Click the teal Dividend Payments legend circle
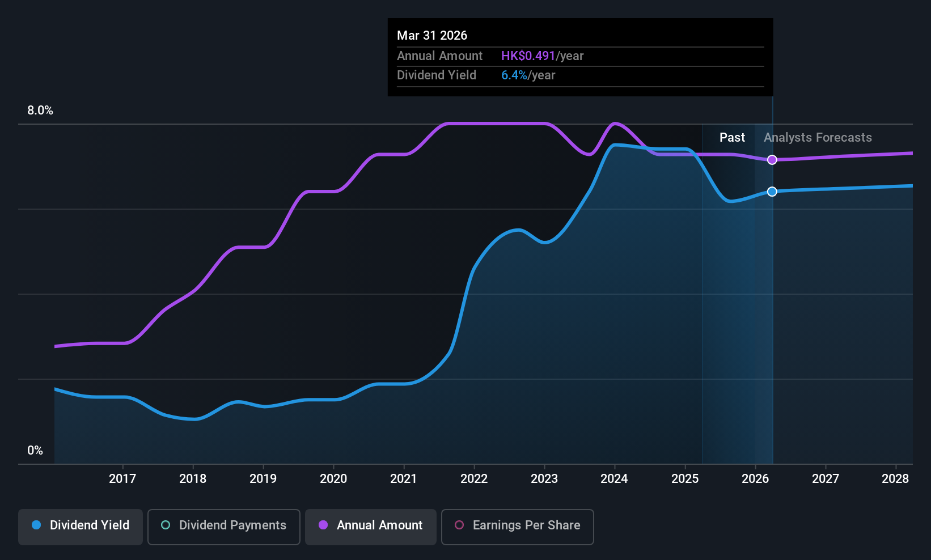931x560 pixels. pos(166,525)
